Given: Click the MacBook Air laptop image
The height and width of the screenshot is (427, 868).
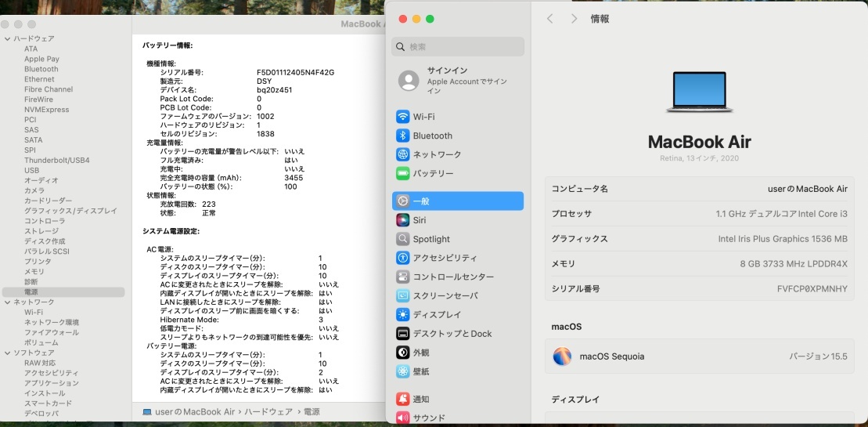Looking at the screenshot, I should [x=699, y=92].
